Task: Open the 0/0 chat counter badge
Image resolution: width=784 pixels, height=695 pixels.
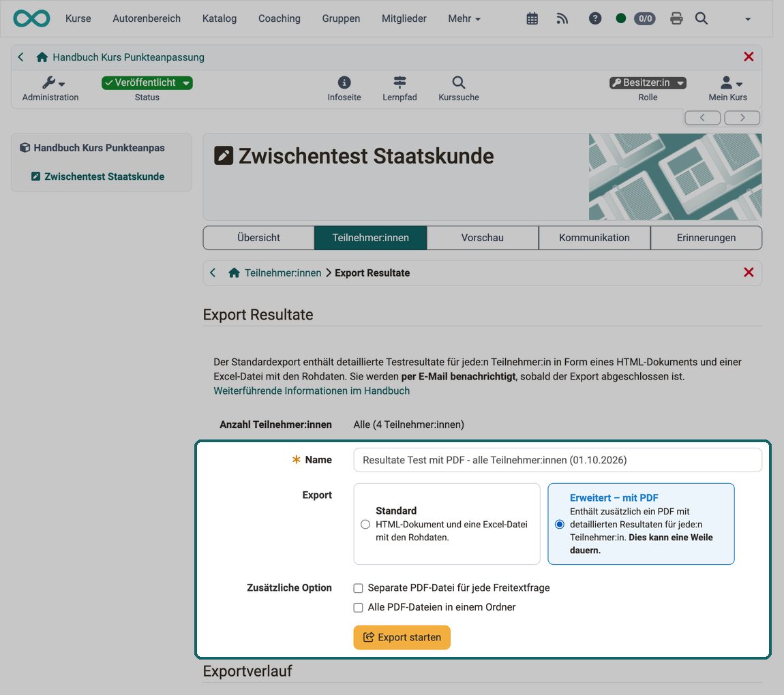Action: click(645, 18)
